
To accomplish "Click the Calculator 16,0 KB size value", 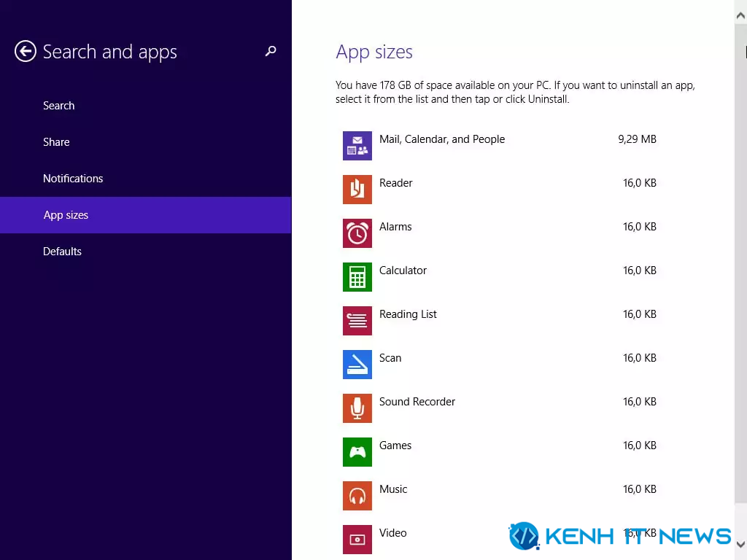I will pyautogui.click(x=640, y=271).
